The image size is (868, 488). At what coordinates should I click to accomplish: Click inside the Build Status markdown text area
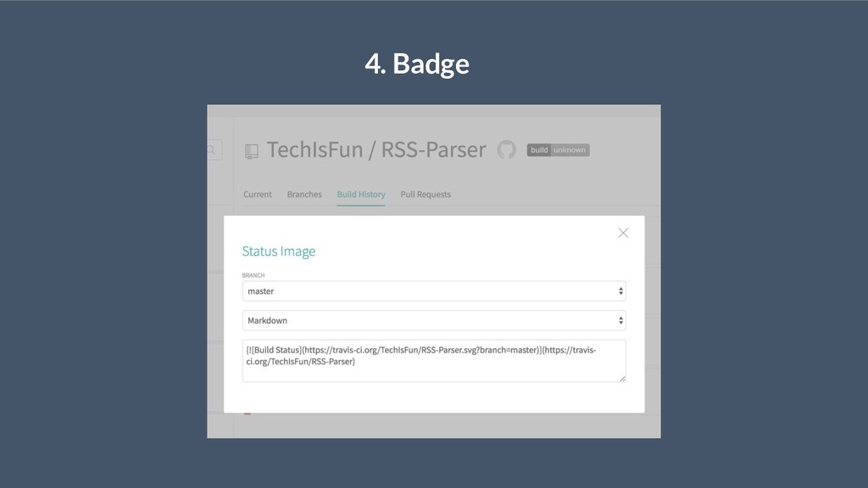[434, 361]
